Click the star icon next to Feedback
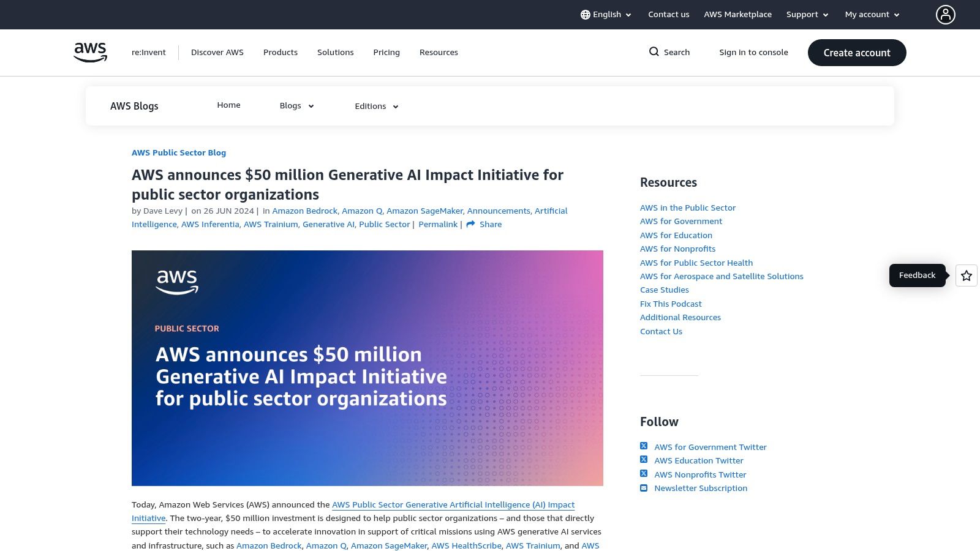 [966, 275]
